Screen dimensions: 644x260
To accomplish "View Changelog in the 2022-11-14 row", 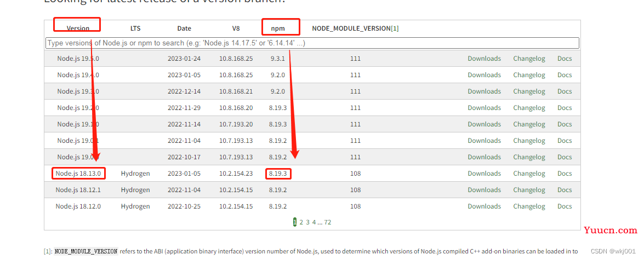I will tap(529, 124).
